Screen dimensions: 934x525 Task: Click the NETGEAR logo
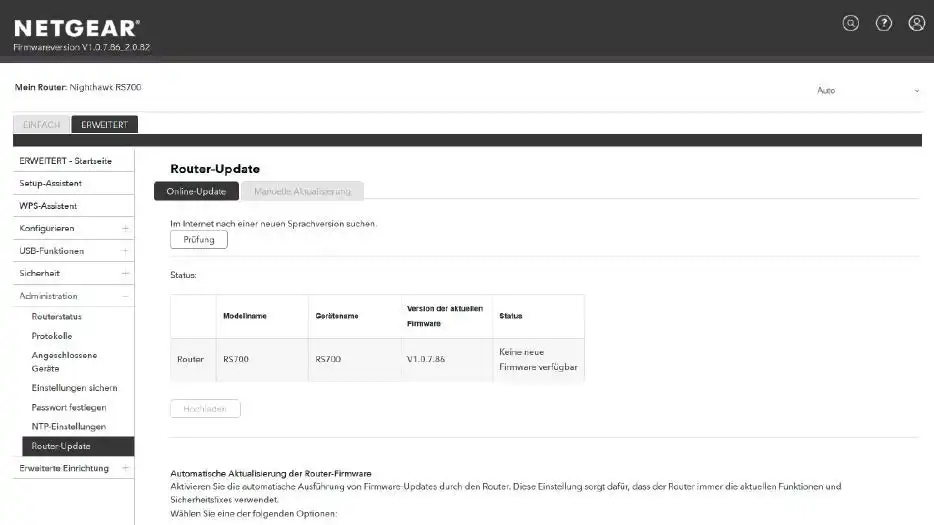click(77, 27)
